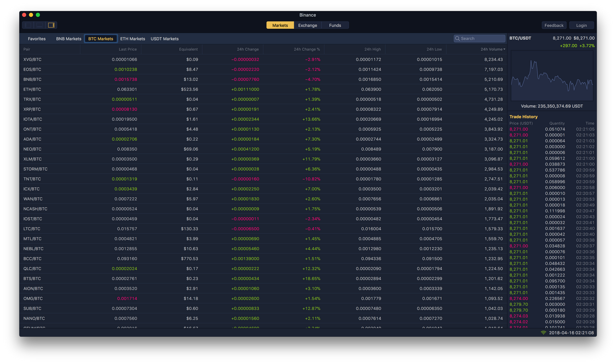616x364 pixels.
Task: Select the MTL/BTC pair
Action: 263,238
